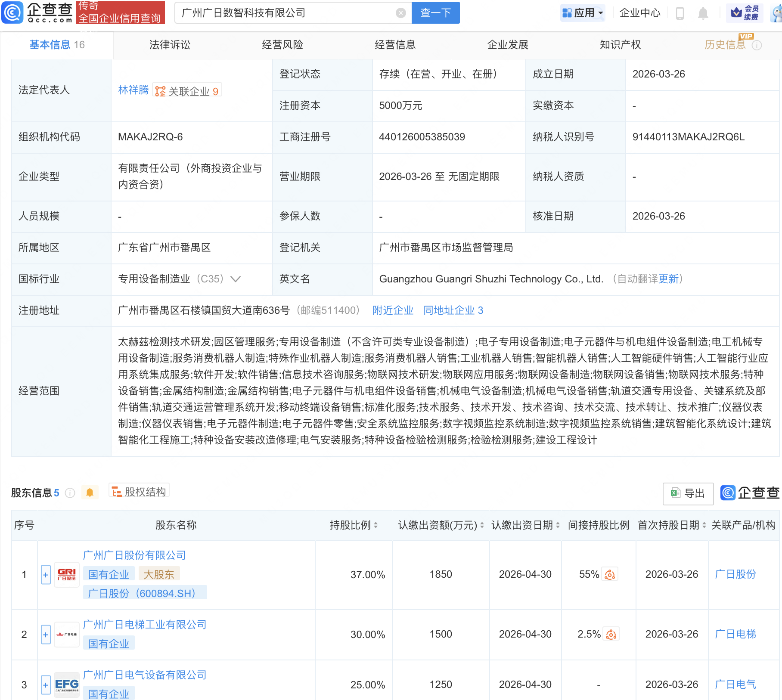
Task: Expand the plus icon on 广州广日股份有限公司 row
Action: tap(46, 574)
